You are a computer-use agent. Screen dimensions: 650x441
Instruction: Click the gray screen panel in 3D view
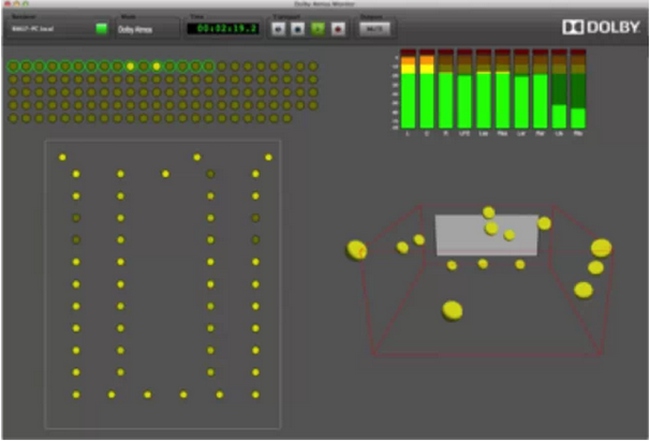click(487, 235)
